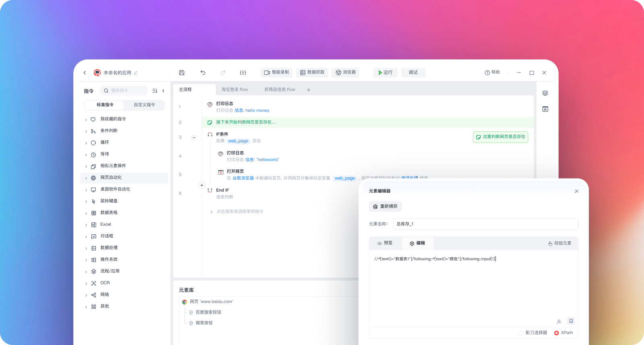Click the undo arrow icon
Image resolution: width=644 pixels, height=345 pixels.
(203, 73)
